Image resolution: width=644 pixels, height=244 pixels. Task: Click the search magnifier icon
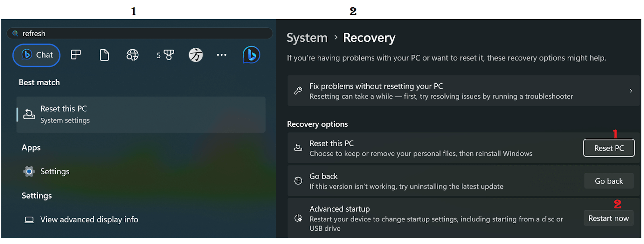click(x=15, y=33)
